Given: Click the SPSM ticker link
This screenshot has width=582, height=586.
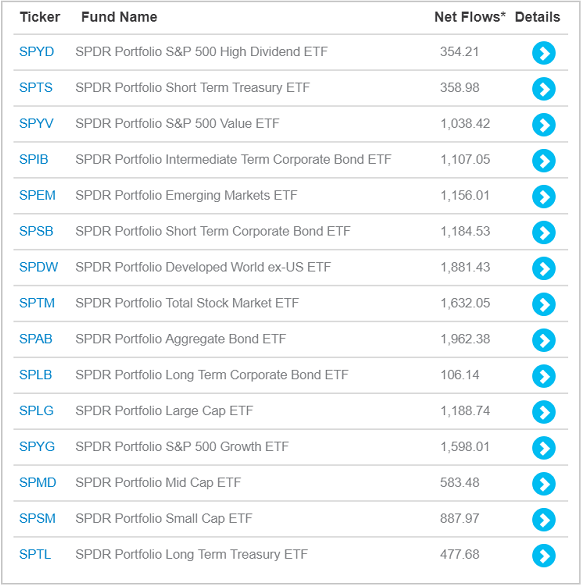Looking at the screenshot, I should tap(37, 518).
